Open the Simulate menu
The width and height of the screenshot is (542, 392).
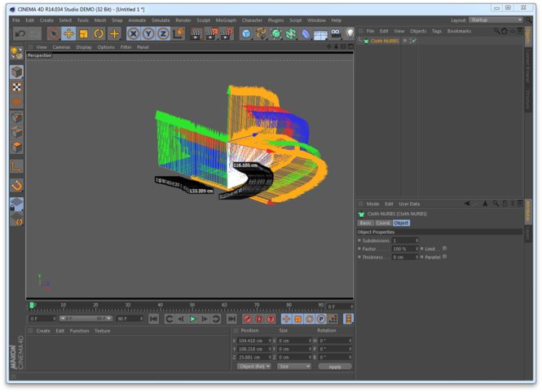(161, 20)
